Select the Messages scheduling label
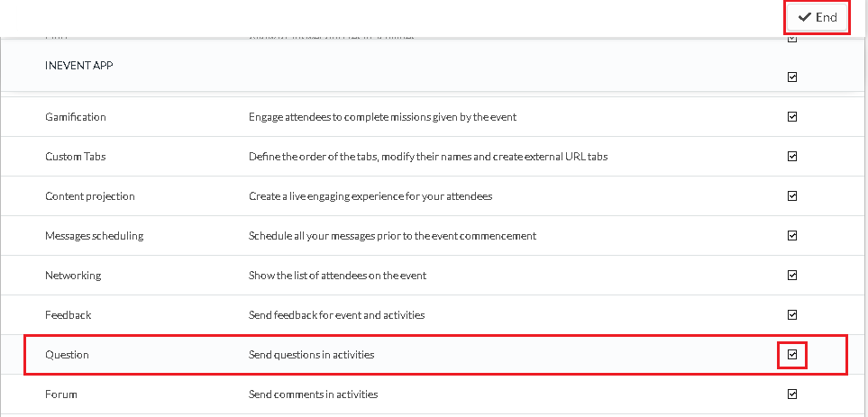Image resolution: width=868 pixels, height=417 pixels. coord(94,236)
